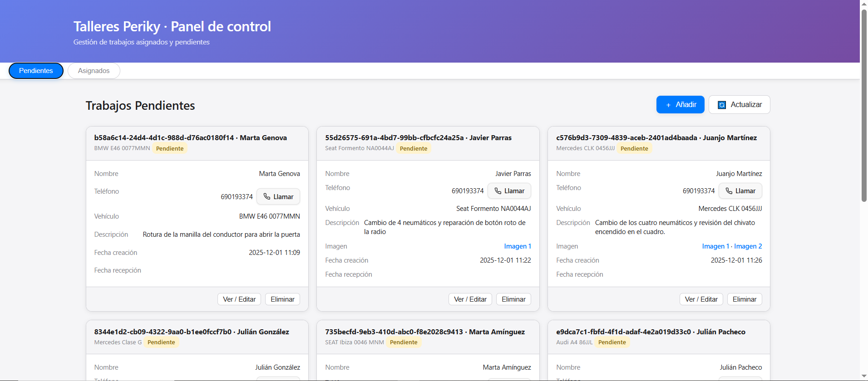
Task: Click the plus icon on Añadir button
Action: click(x=668, y=105)
